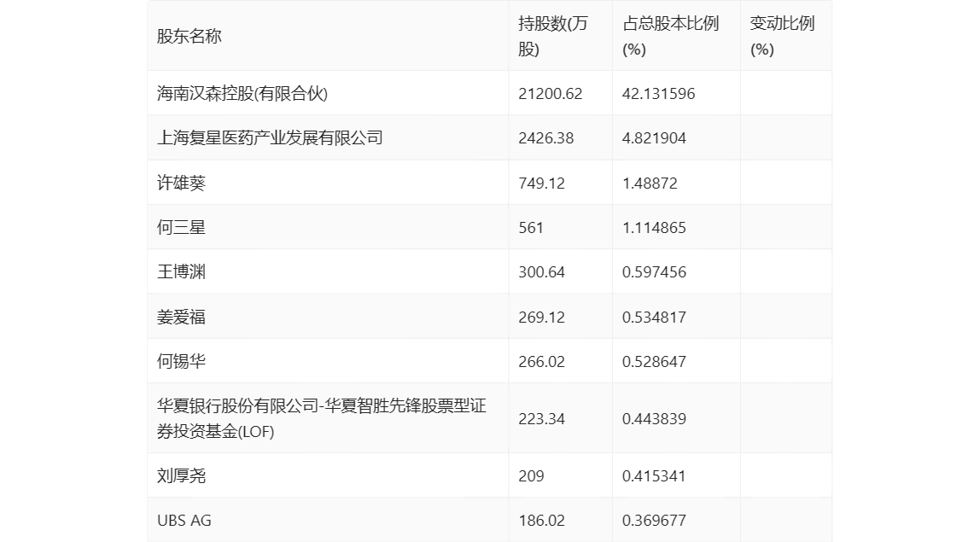
Task: Select shareholder 王博渊
Action: pyautogui.click(x=181, y=271)
